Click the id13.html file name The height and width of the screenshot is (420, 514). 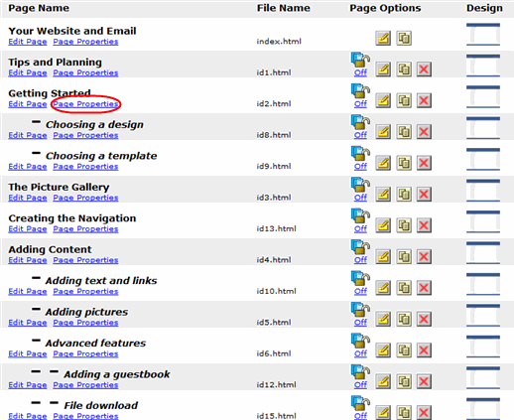point(276,228)
